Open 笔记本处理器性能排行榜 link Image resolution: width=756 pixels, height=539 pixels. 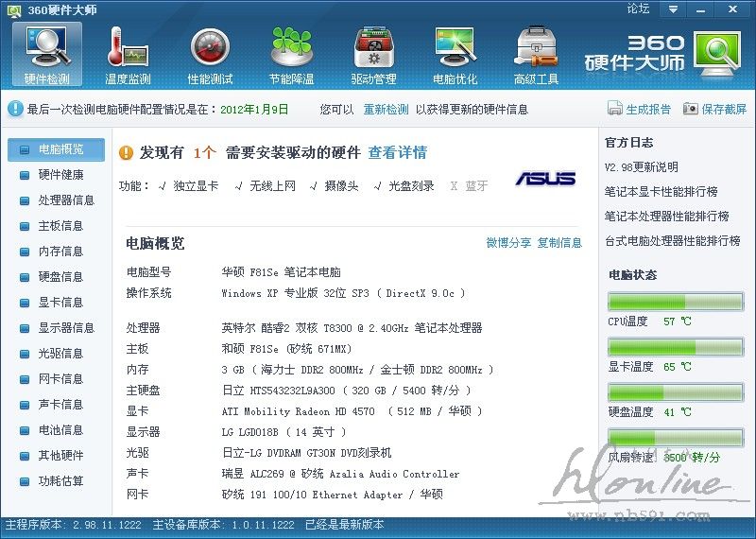tap(667, 217)
